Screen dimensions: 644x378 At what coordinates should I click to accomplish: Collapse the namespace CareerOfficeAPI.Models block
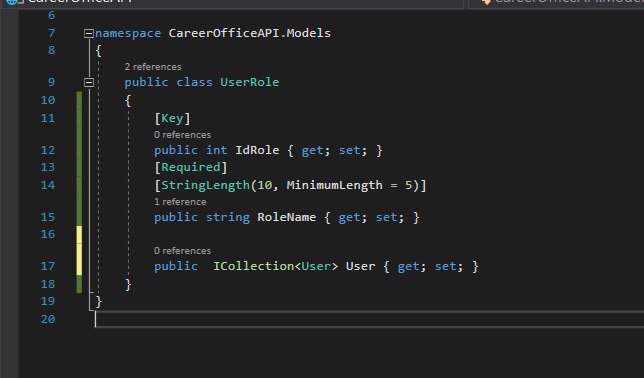(x=89, y=33)
